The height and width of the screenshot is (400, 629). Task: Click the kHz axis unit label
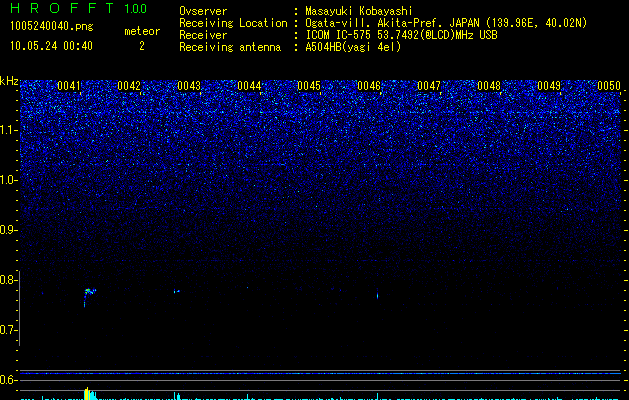9,81
